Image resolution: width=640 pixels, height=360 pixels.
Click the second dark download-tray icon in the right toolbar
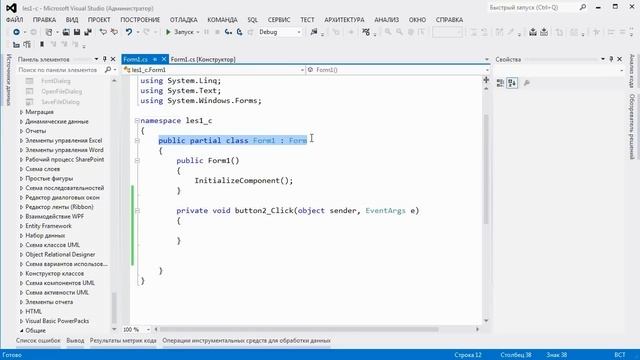coord(544,32)
